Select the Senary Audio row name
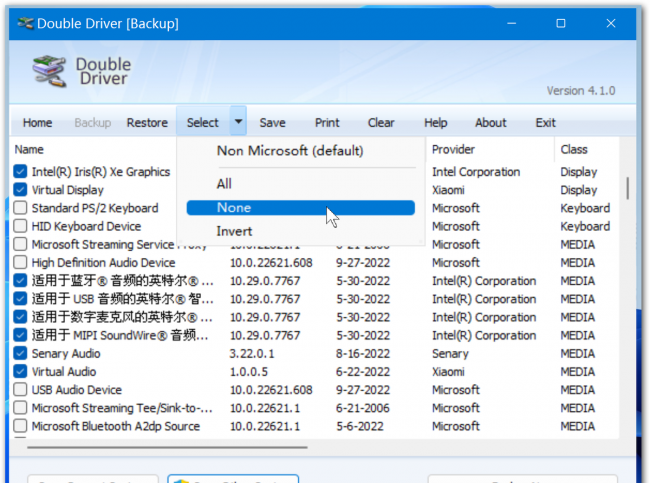The width and height of the screenshot is (650, 483). pos(66,354)
